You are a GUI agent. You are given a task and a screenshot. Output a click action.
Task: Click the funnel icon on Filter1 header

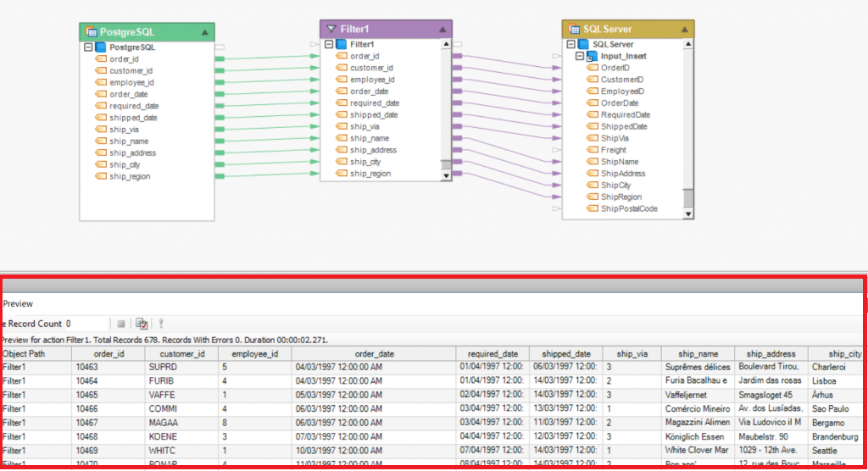(x=331, y=29)
